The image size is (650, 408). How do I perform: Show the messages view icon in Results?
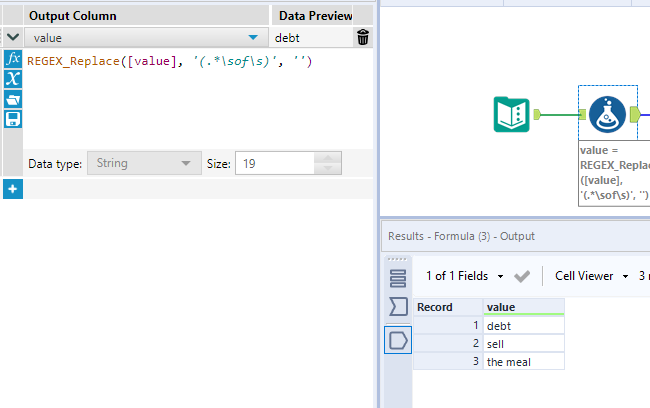pyautogui.click(x=398, y=278)
